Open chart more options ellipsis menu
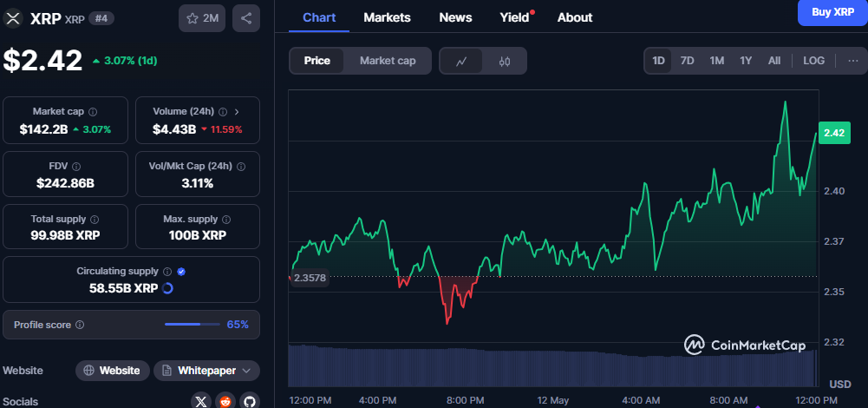 [x=853, y=61]
